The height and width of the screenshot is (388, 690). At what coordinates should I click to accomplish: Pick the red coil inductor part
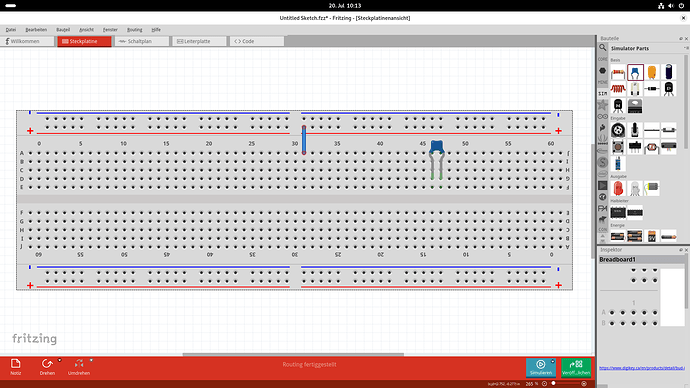point(618,89)
